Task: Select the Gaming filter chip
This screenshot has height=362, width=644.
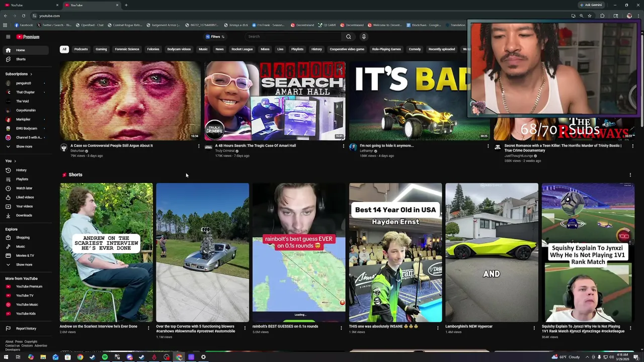Action: (101, 49)
